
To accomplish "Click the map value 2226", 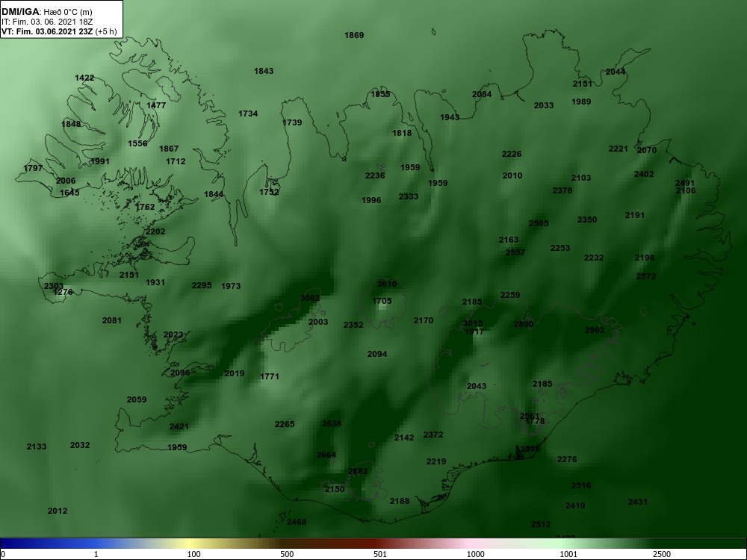I will pyautogui.click(x=512, y=154).
